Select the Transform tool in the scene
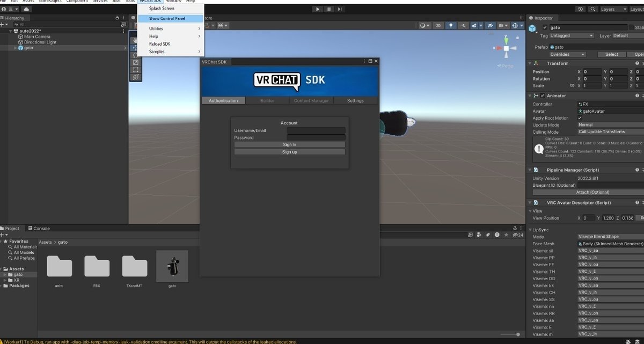Image resolution: width=644 pixels, height=344 pixels. (136, 77)
